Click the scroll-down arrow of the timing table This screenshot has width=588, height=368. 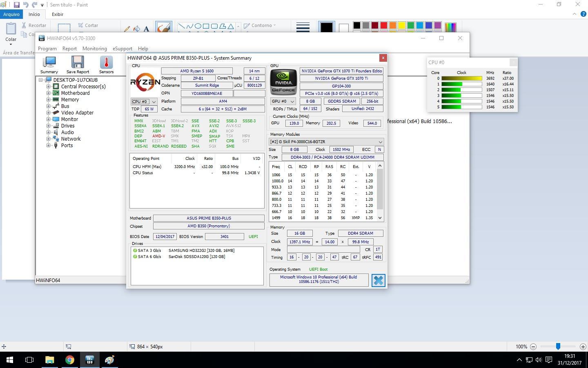380,218
